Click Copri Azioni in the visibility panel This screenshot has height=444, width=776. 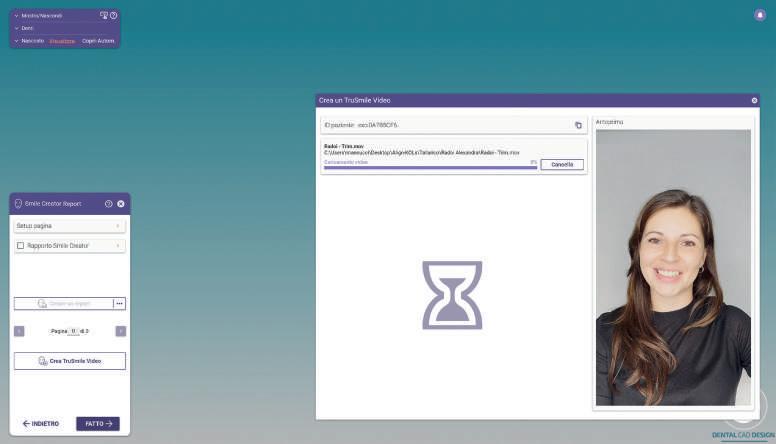(x=98, y=41)
